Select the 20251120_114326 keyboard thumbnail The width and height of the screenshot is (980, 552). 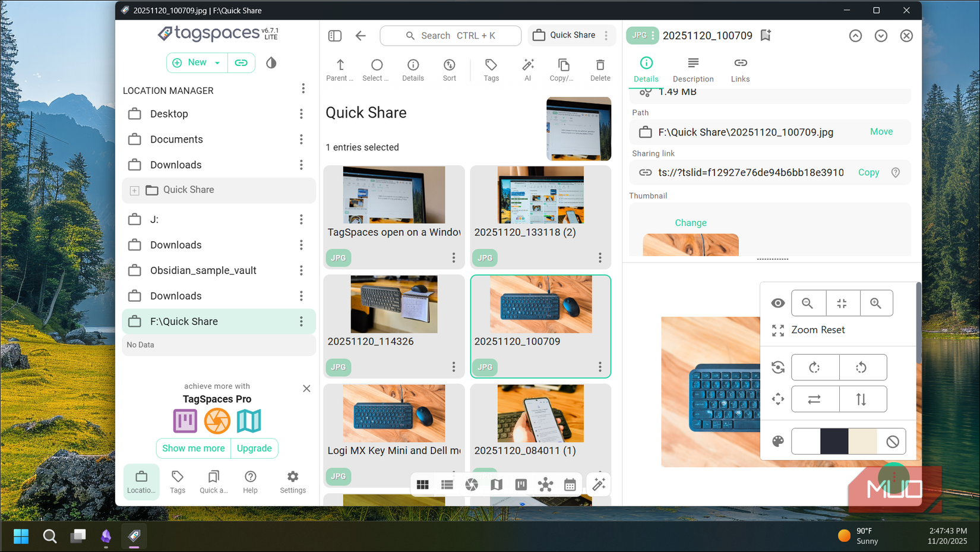394,304
